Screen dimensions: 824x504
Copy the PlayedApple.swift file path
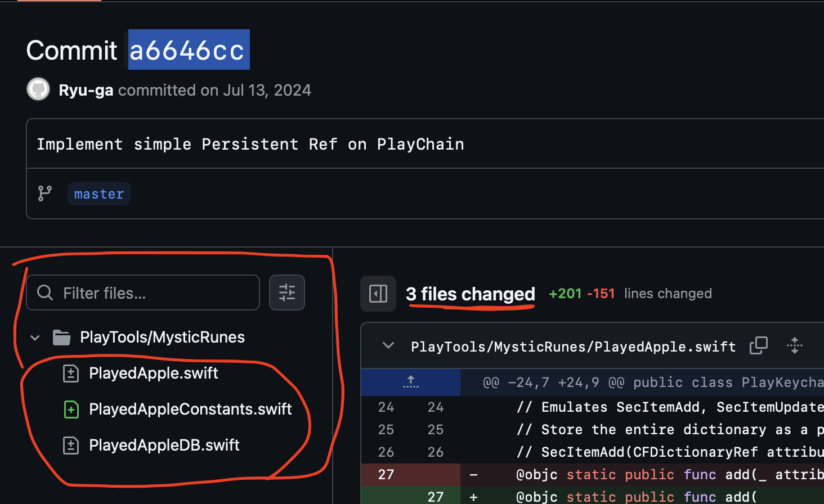[x=759, y=345]
